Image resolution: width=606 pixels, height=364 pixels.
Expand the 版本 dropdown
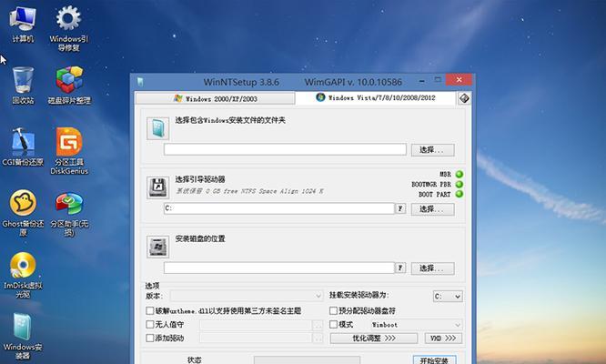(247, 296)
